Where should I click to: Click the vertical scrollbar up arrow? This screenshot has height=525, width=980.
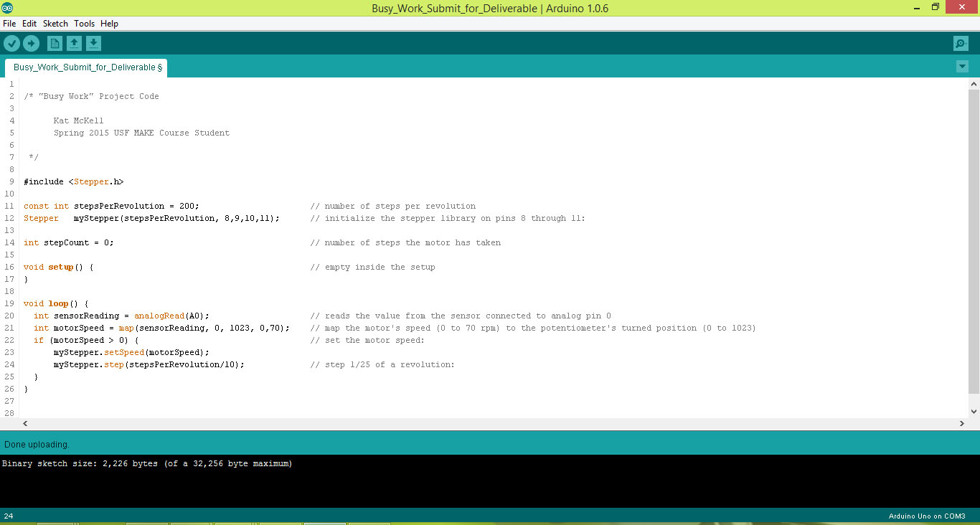(974, 84)
